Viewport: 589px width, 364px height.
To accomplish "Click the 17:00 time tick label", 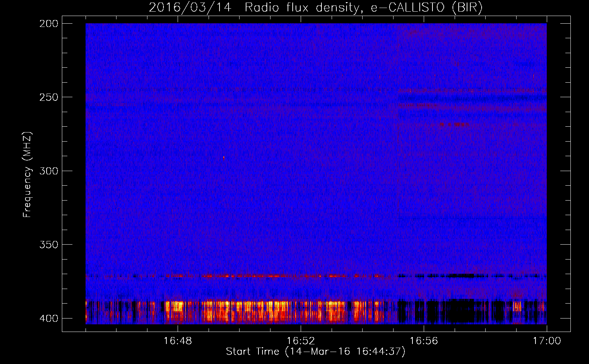I will [x=547, y=341].
